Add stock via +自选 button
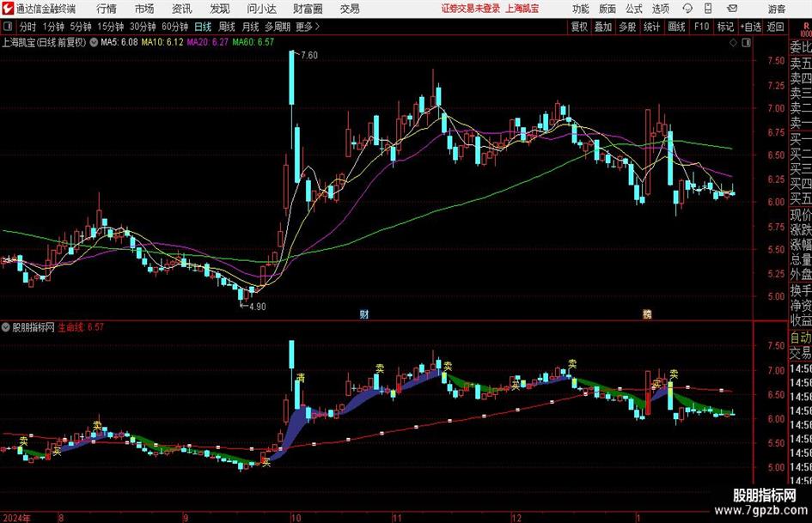812x523 pixels. pyautogui.click(x=751, y=27)
